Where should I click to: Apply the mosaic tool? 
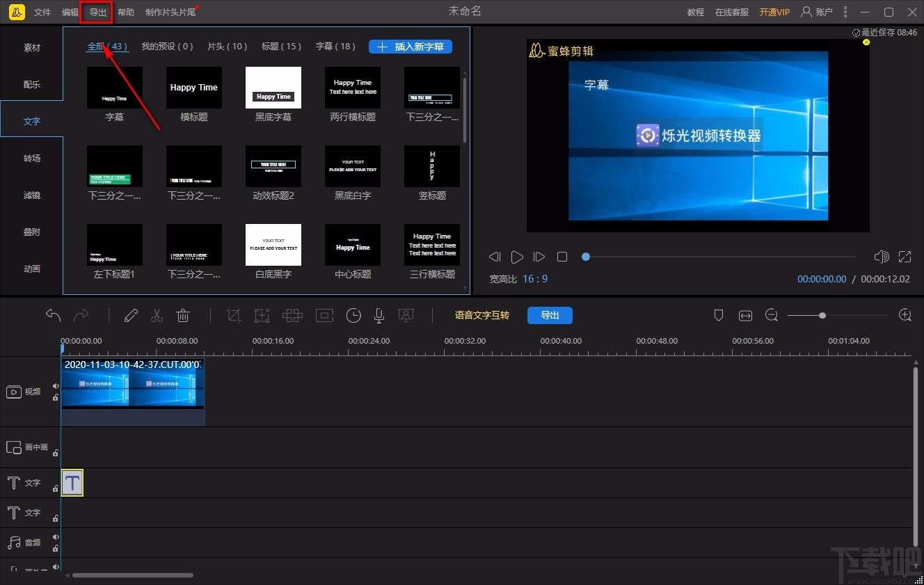[292, 315]
